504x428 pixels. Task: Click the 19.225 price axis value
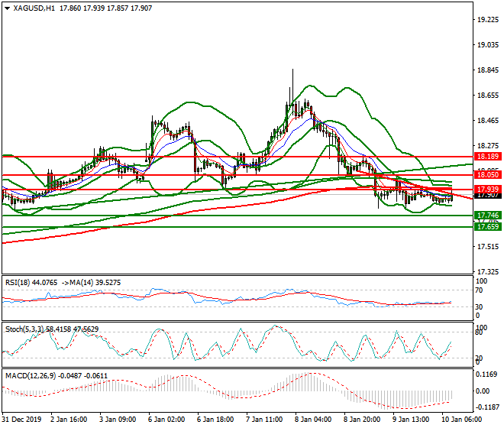(488, 20)
